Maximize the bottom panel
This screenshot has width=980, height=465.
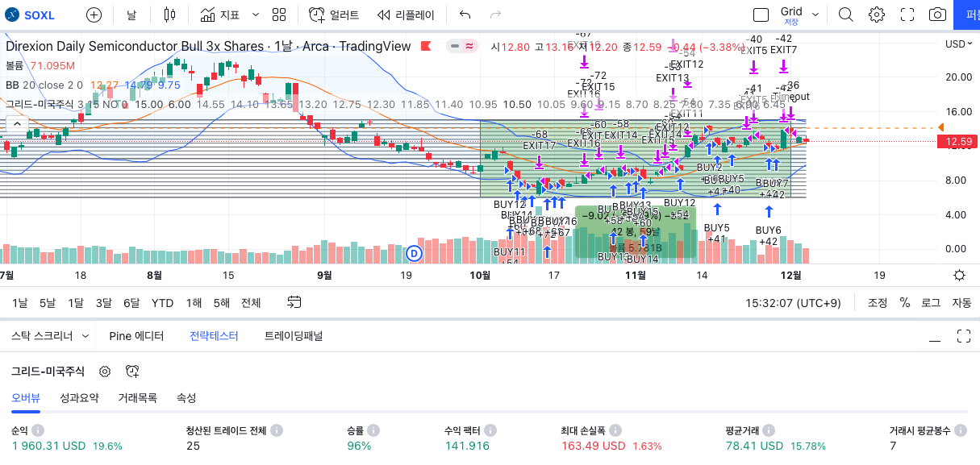pos(963,336)
